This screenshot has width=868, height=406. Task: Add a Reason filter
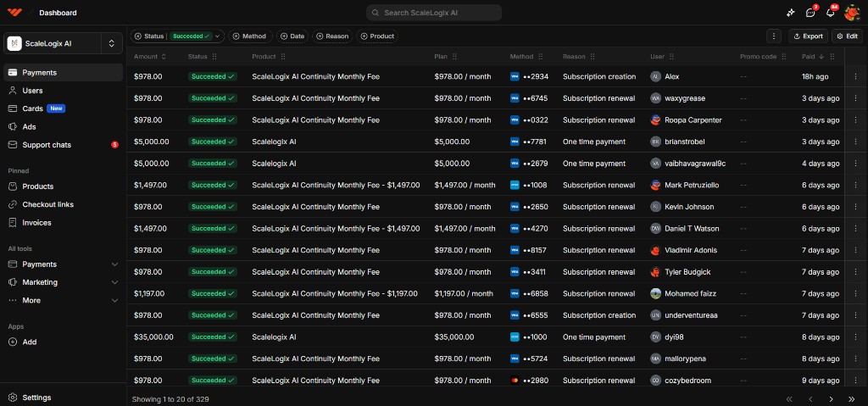click(332, 36)
